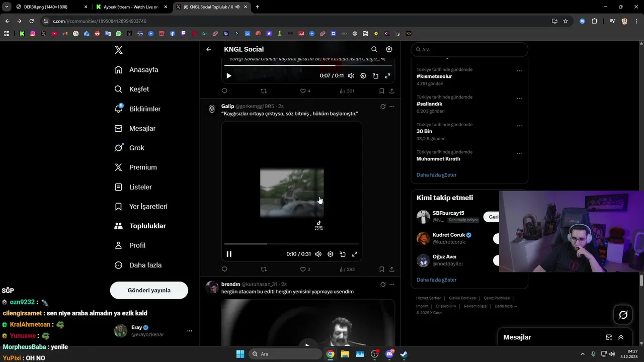The height and width of the screenshot is (362, 644).
Task: Go to Anasayfa in sidebar
Action: tap(136, 70)
